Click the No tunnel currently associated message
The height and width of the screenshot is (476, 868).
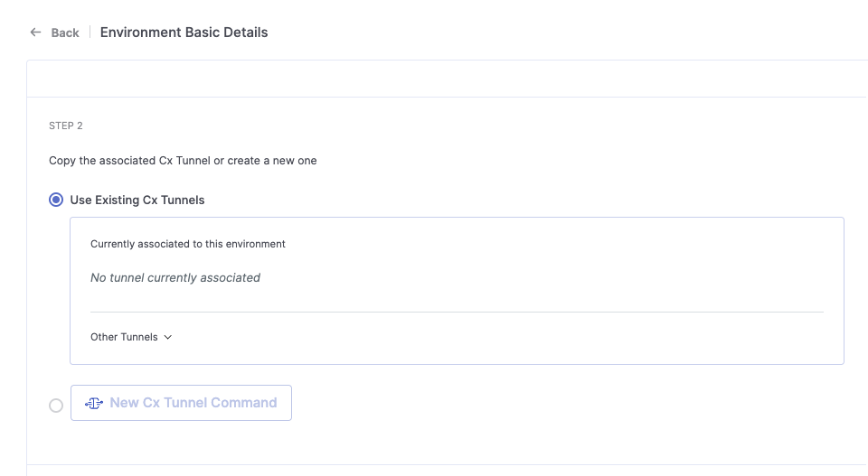[175, 278]
